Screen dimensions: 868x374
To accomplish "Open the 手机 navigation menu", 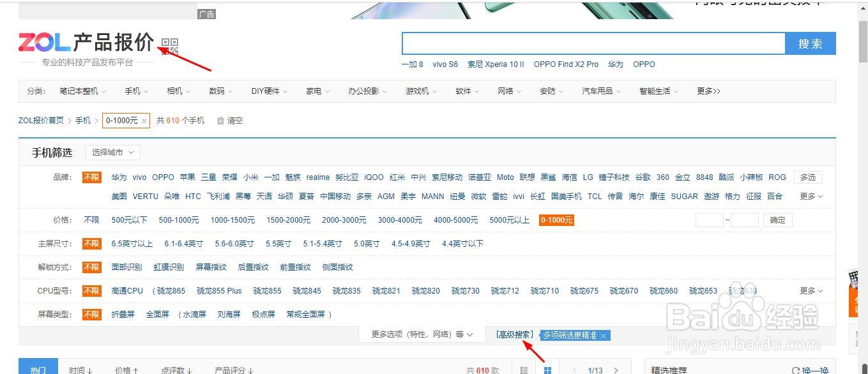I will pyautogui.click(x=133, y=91).
